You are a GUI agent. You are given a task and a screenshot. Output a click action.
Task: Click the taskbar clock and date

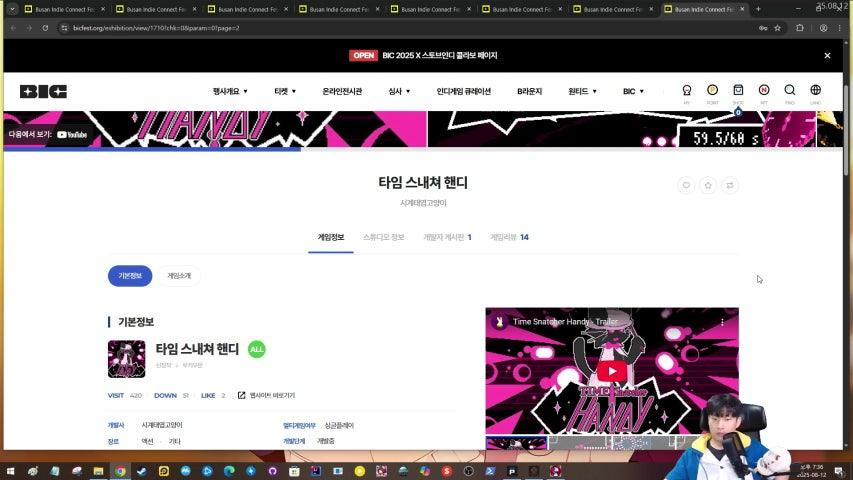pos(811,471)
